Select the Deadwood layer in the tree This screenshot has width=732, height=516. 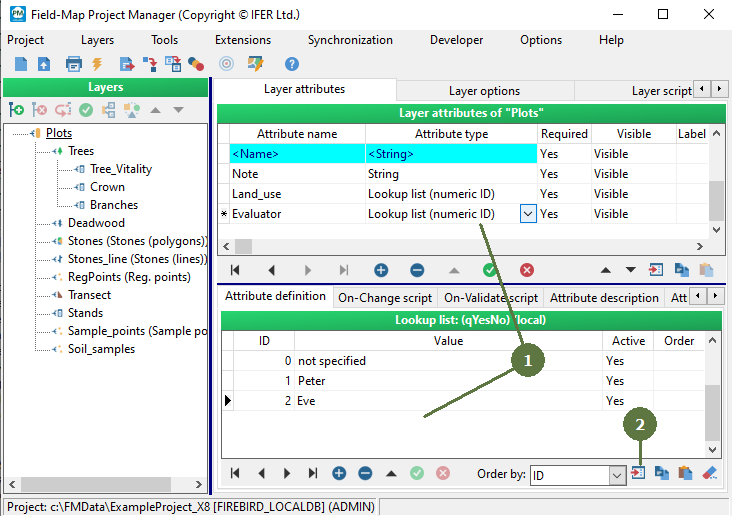[96, 223]
